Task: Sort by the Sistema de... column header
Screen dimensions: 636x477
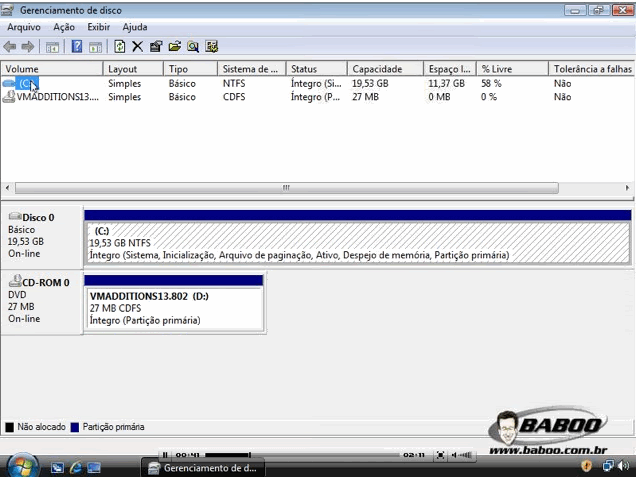Action: (252, 69)
